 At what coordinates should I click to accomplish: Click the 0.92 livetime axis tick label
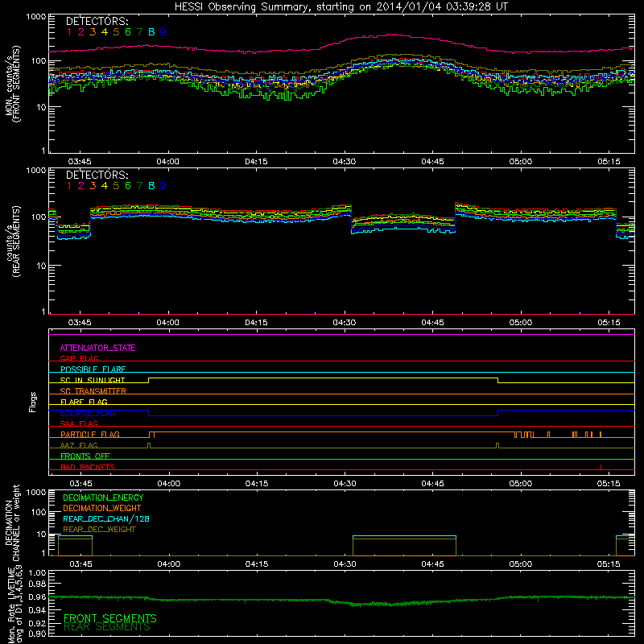pos(37,623)
